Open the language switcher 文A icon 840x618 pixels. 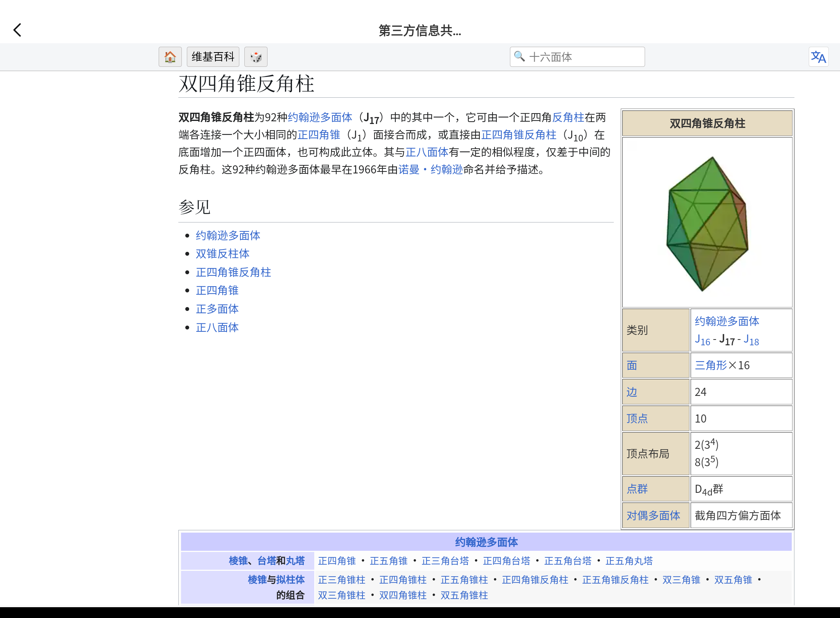(818, 57)
